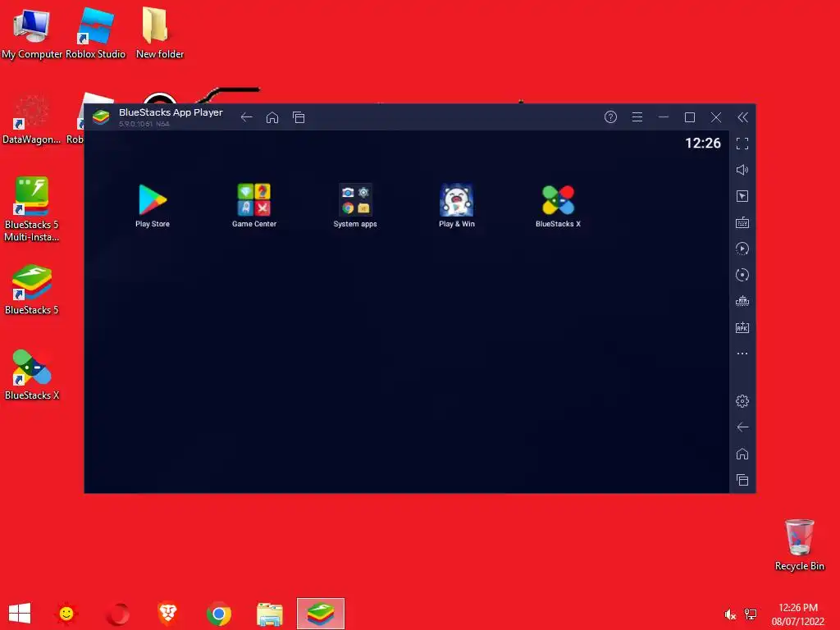Screen dimensions: 840x630
Task: Go home using the title bar icon
Action: point(272,117)
